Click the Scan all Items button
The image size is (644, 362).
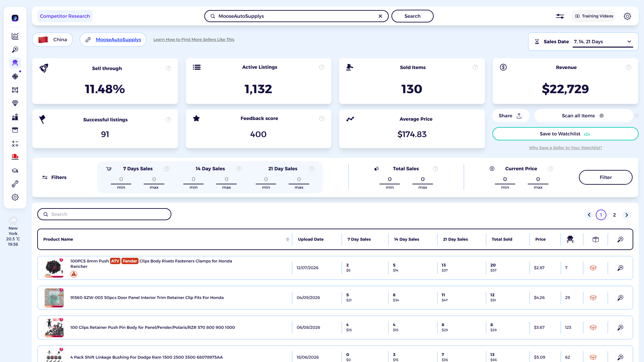(583, 116)
